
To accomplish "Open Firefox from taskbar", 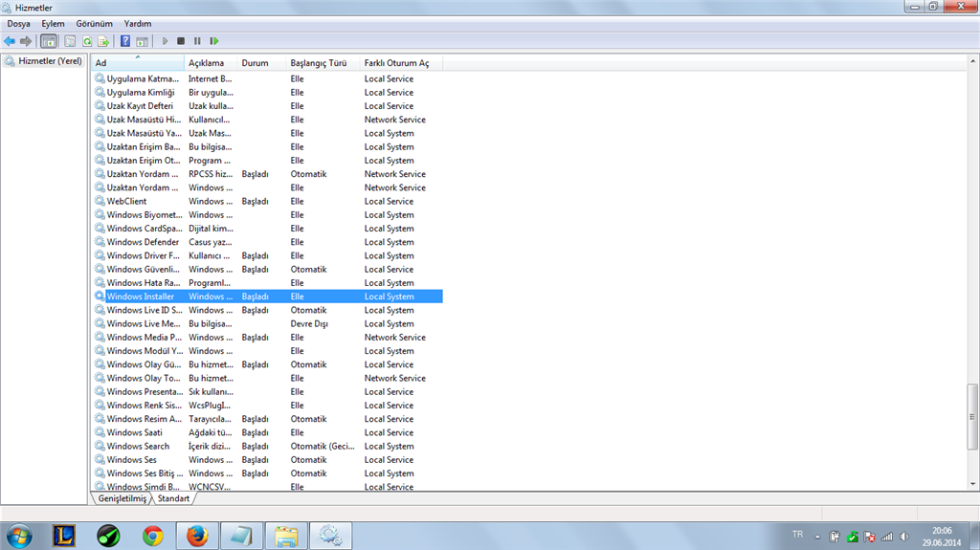I will 197,536.
